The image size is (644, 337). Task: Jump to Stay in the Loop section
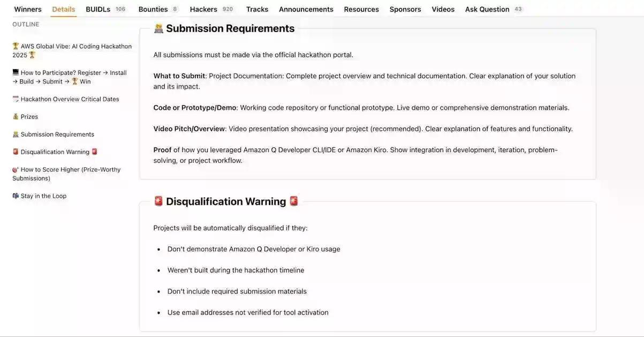coord(43,196)
